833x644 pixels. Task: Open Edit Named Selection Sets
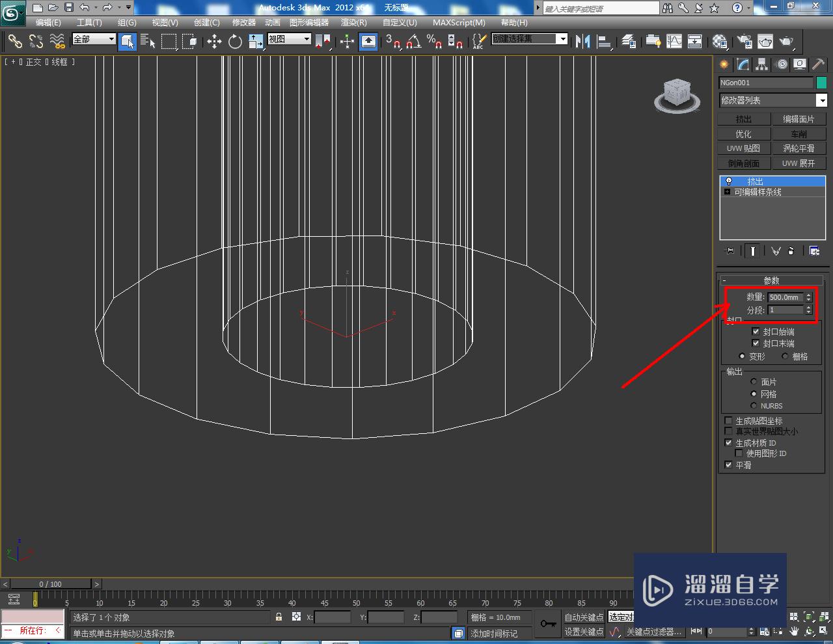[478, 42]
